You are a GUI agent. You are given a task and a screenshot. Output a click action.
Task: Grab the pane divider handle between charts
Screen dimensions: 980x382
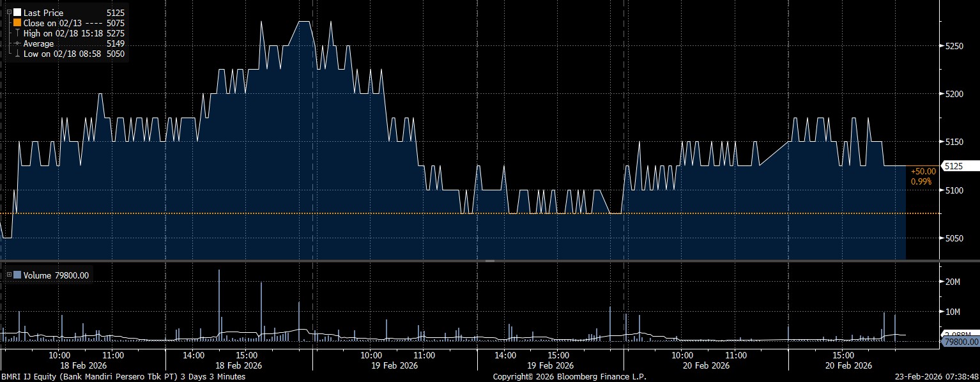click(490, 261)
